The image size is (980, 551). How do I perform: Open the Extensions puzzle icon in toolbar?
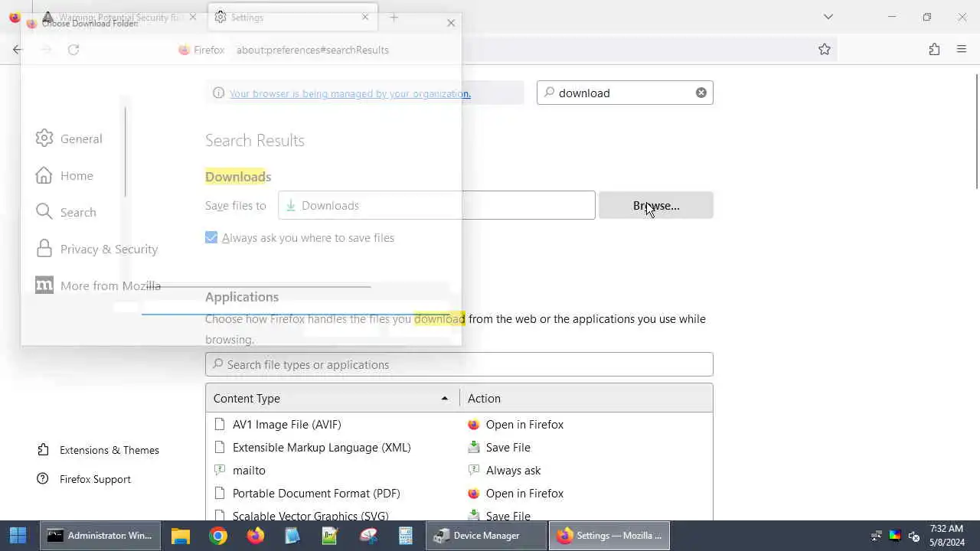point(934,50)
